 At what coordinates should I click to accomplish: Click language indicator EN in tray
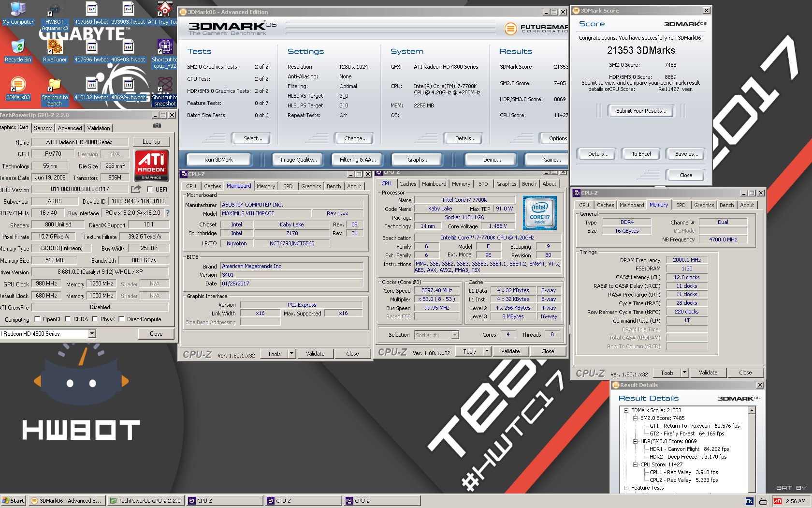pyautogui.click(x=749, y=501)
